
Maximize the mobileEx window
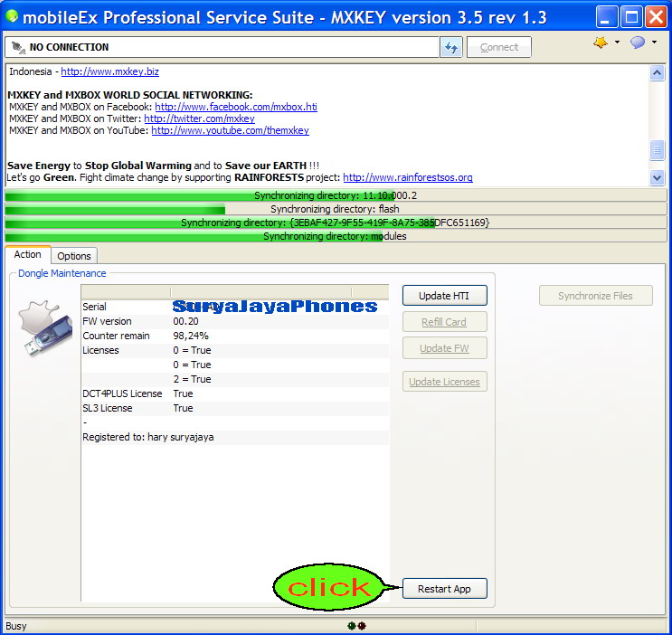pos(631,17)
